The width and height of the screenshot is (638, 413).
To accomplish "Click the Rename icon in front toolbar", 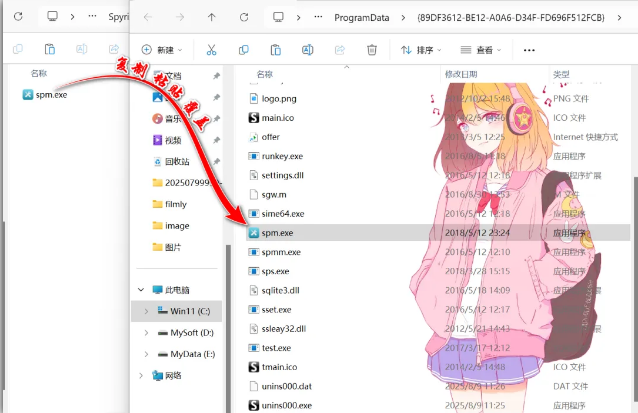I will point(308,49).
